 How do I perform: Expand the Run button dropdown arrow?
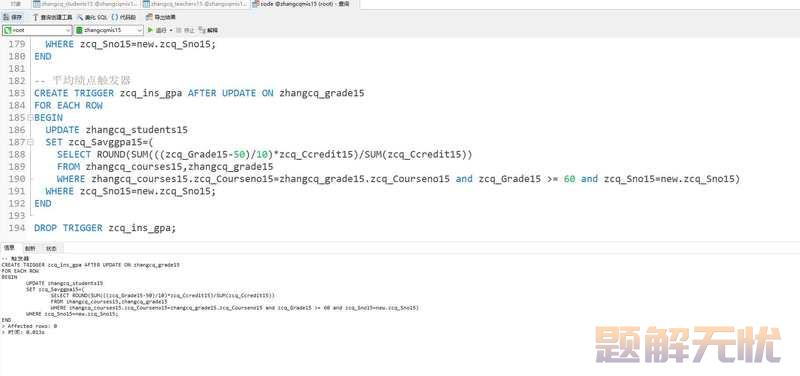click(x=171, y=30)
